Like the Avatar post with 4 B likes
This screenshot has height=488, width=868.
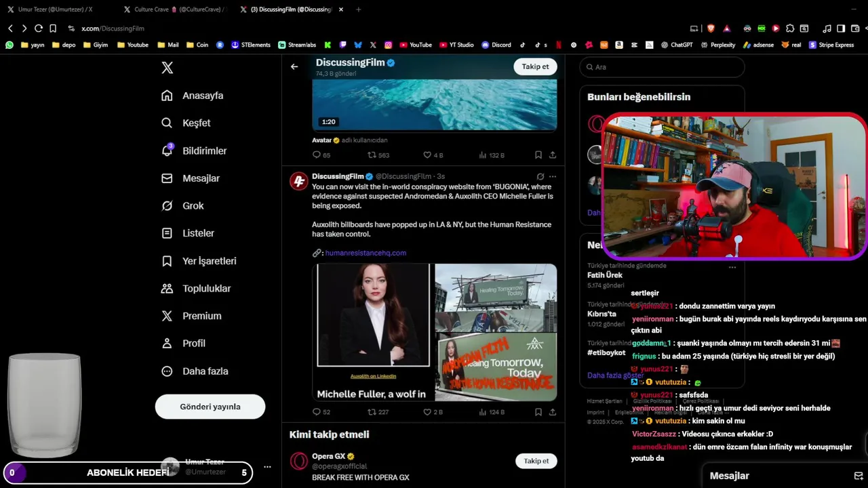(x=433, y=155)
